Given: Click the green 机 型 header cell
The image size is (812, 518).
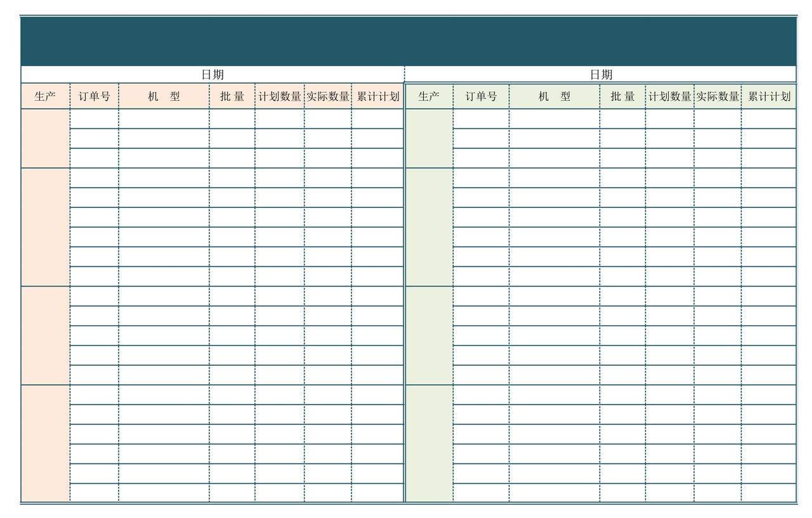Looking at the screenshot, I should (x=554, y=96).
